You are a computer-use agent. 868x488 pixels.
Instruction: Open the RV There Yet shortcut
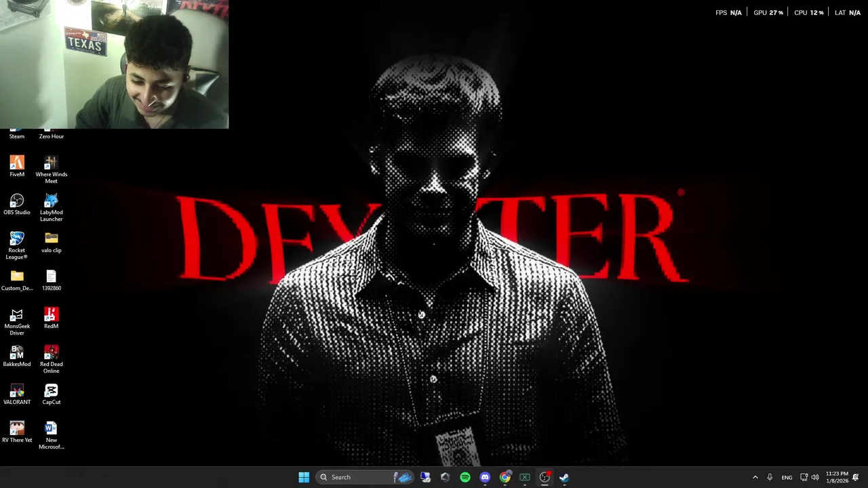[17, 432]
